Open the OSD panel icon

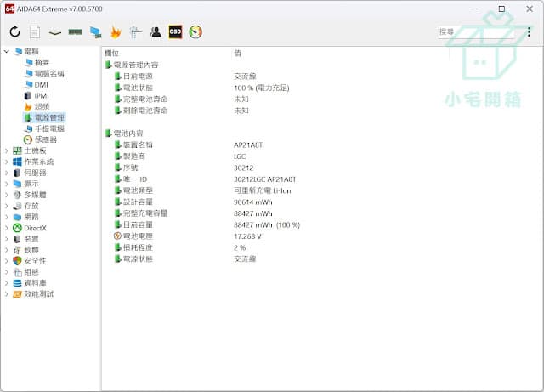(175, 32)
